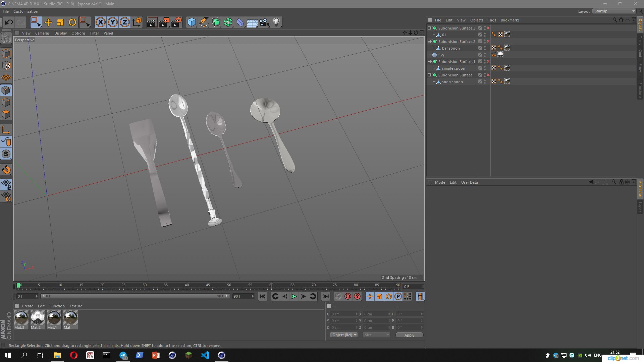The height and width of the screenshot is (362, 644).
Task: Open the Object (Rel) dropdown
Action: (x=344, y=335)
